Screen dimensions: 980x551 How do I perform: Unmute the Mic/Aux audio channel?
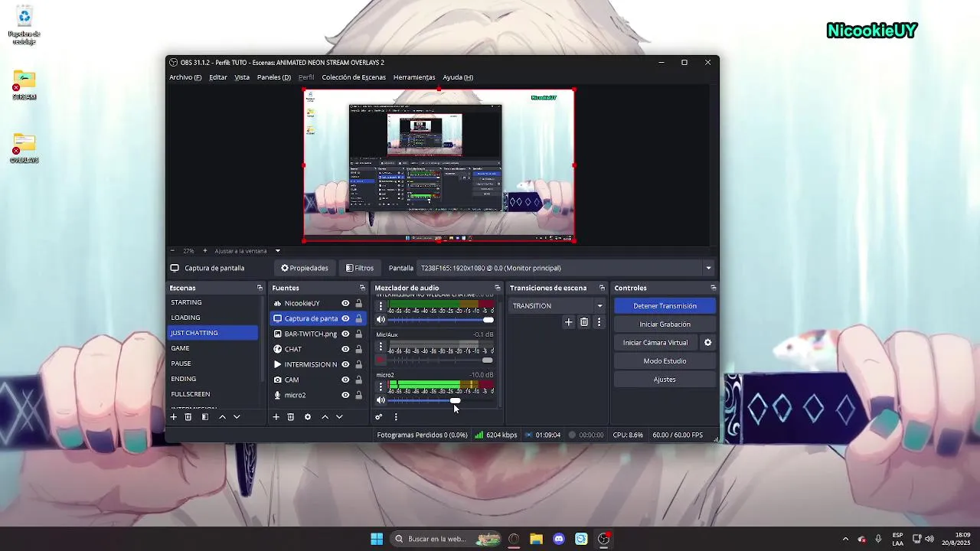pos(381,360)
